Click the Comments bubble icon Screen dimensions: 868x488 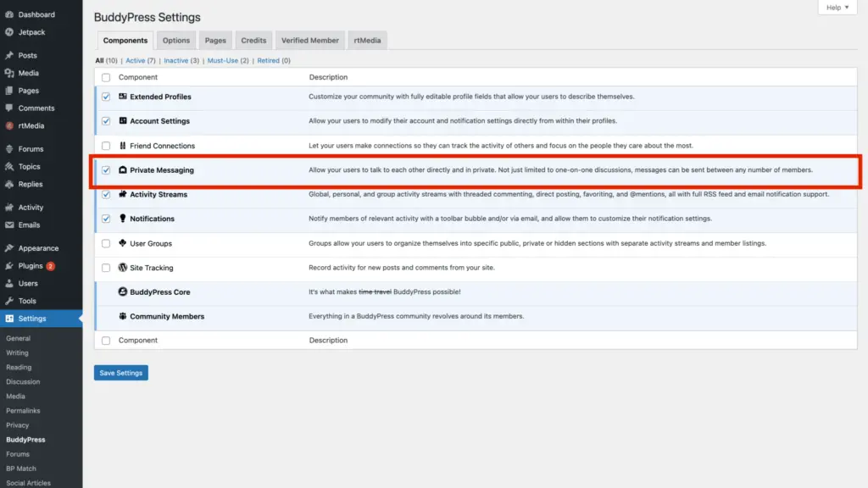point(9,108)
